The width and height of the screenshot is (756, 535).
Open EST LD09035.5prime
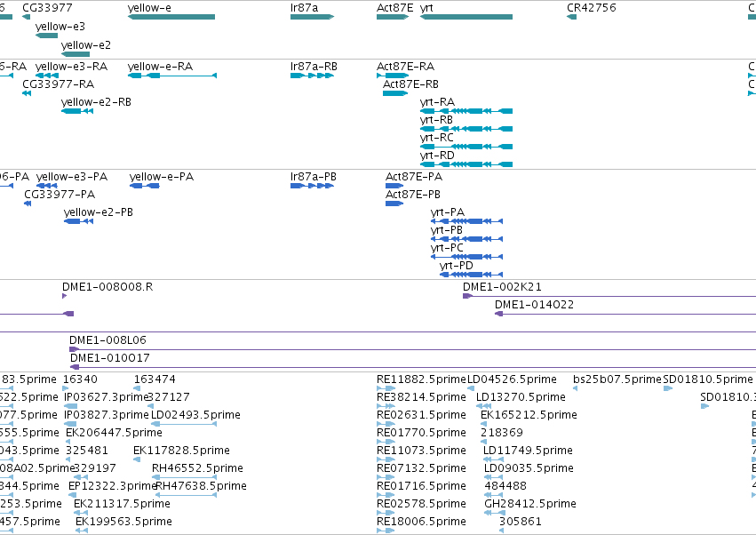[494, 477]
